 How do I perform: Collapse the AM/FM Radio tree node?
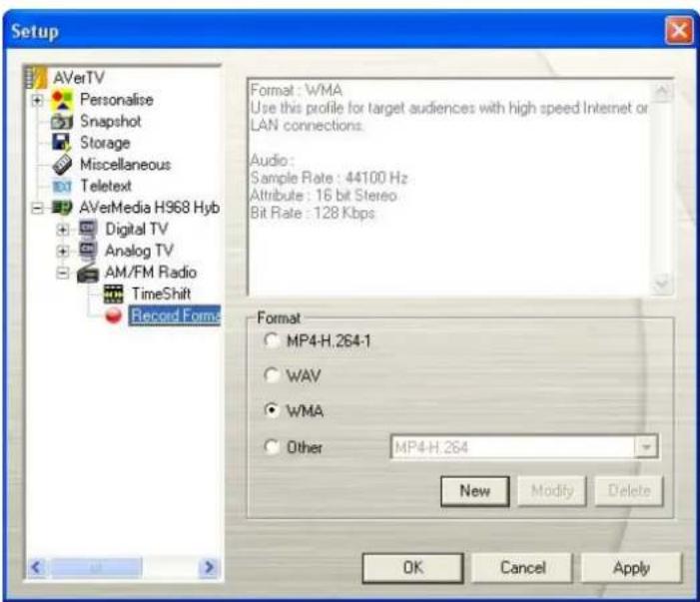point(63,273)
